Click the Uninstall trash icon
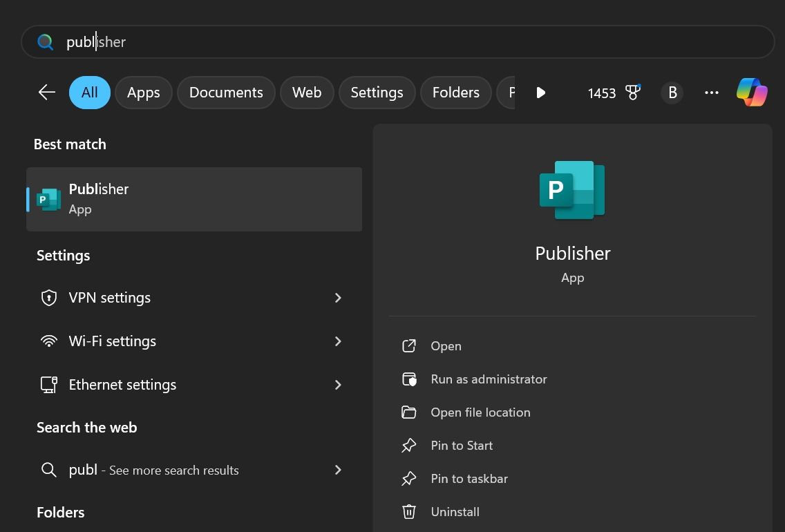Viewport: 785px width, 532px height. tap(409, 512)
